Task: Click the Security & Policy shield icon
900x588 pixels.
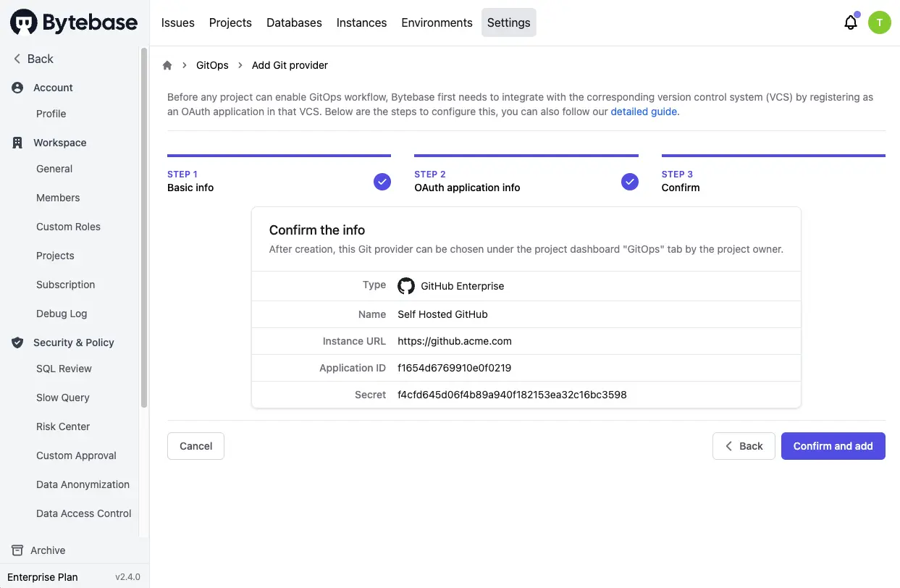Action: [x=17, y=343]
